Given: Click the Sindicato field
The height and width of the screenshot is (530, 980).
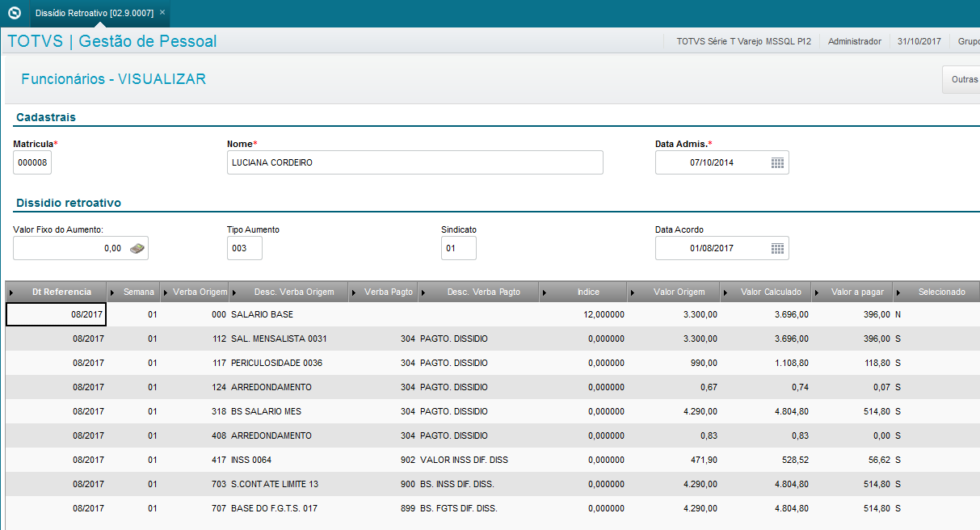Looking at the screenshot, I should click(459, 248).
